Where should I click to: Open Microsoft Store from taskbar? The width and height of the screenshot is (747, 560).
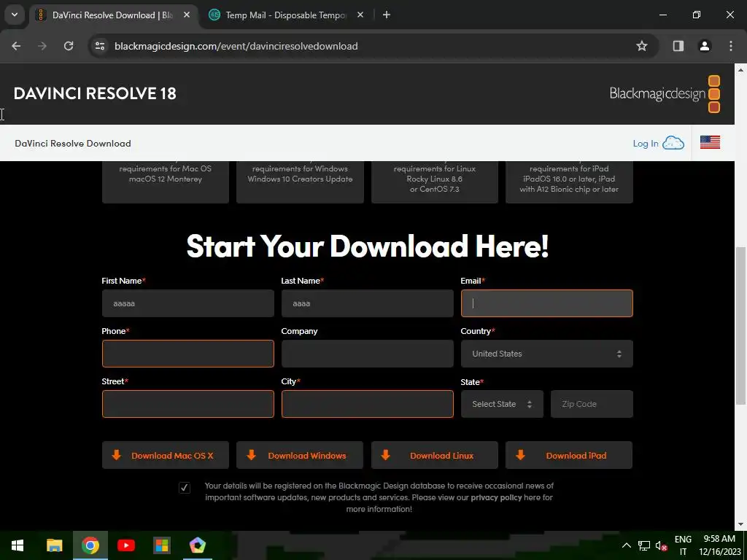[161, 545]
